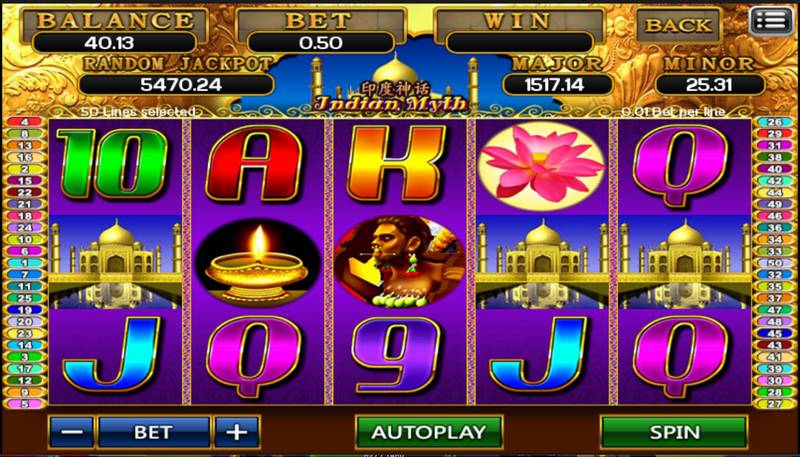Click the purple 9 symbol
This screenshot has height=457, width=800.
coord(396,354)
